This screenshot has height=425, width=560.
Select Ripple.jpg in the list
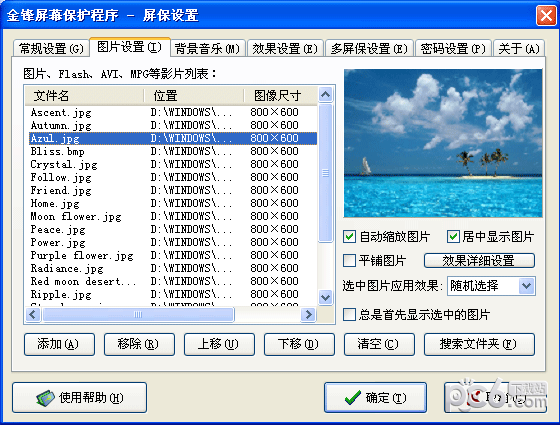[x=172, y=294]
